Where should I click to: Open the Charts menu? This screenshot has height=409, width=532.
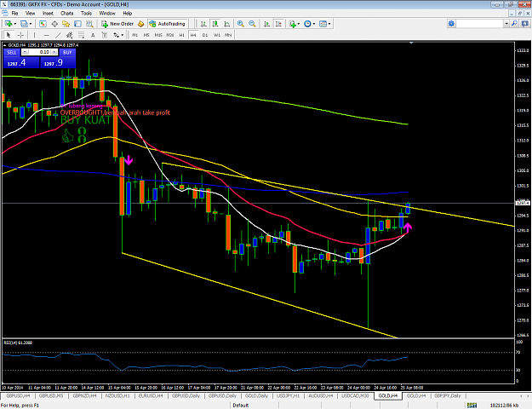[x=67, y=14]
